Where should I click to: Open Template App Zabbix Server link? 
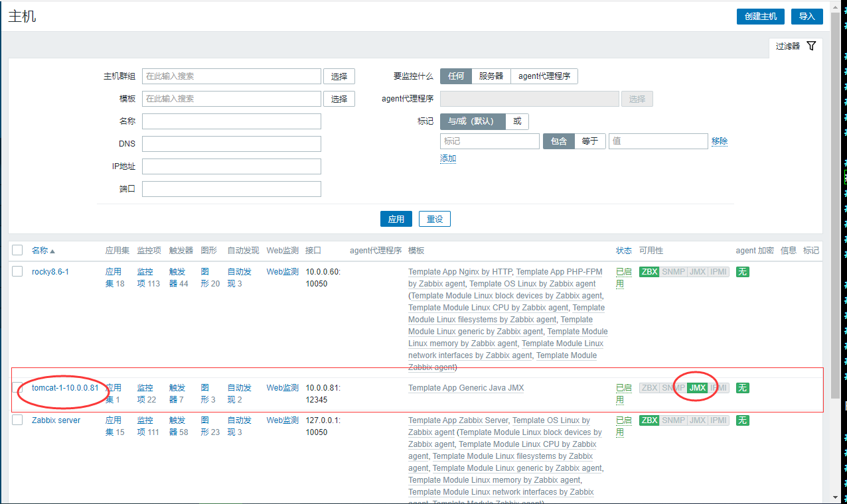pyautogui.click(x=458, y=420)
